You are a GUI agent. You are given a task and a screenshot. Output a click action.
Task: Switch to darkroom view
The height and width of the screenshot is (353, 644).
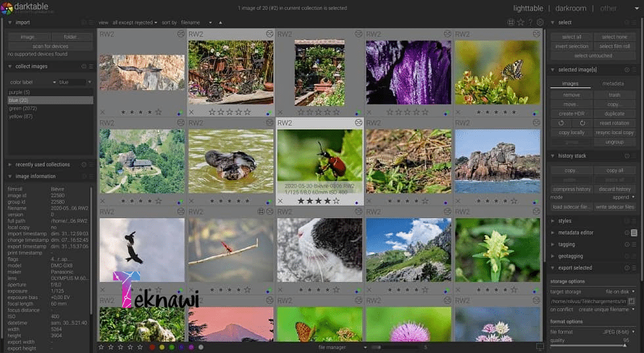tap(571, 9)
